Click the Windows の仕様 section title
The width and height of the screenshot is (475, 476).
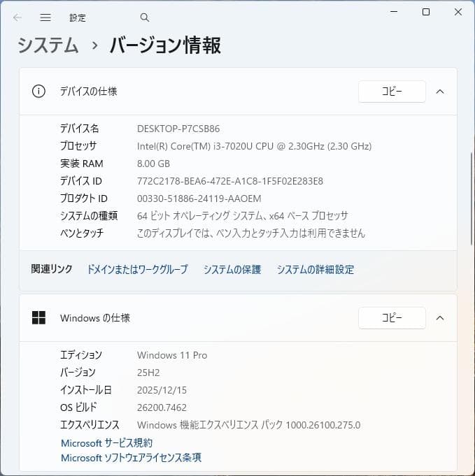click(95, 318)
